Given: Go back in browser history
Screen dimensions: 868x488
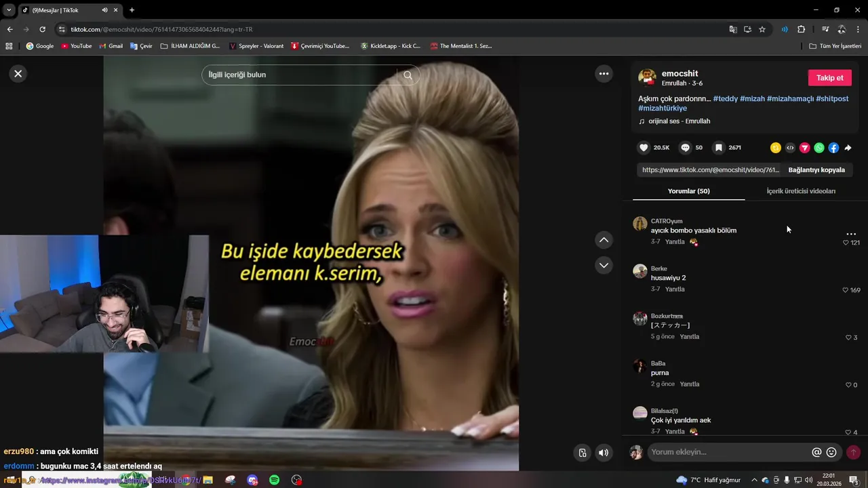Looking at the screenshot, I should tap(9, 29).
